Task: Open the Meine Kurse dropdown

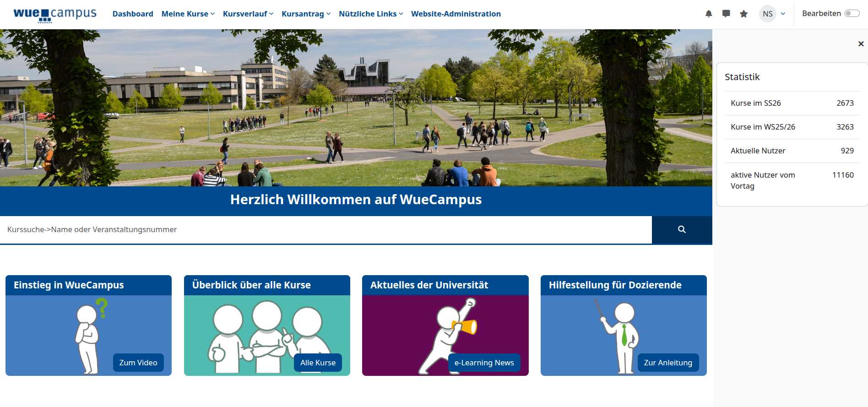Action: [x=188, y=14]
